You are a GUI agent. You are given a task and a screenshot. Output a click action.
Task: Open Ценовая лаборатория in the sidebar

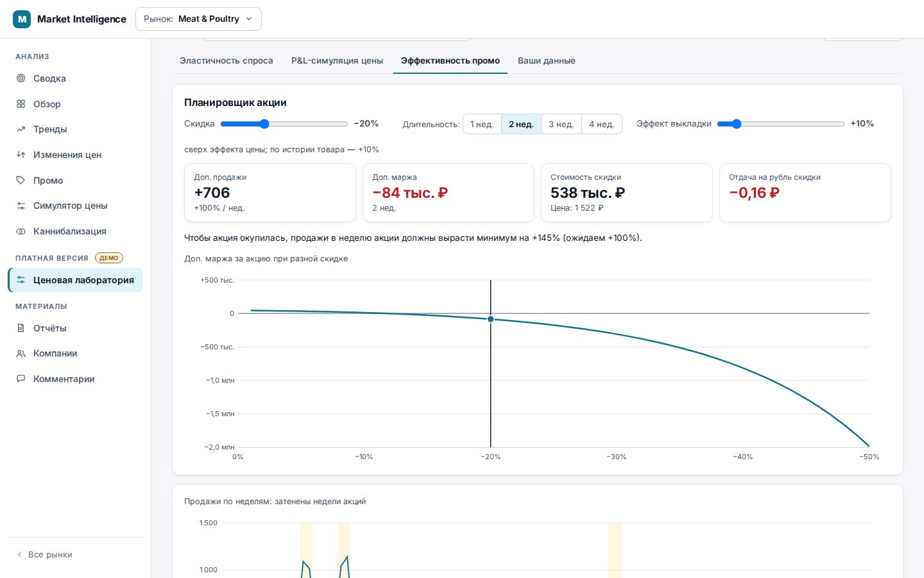tap(75, 280)
